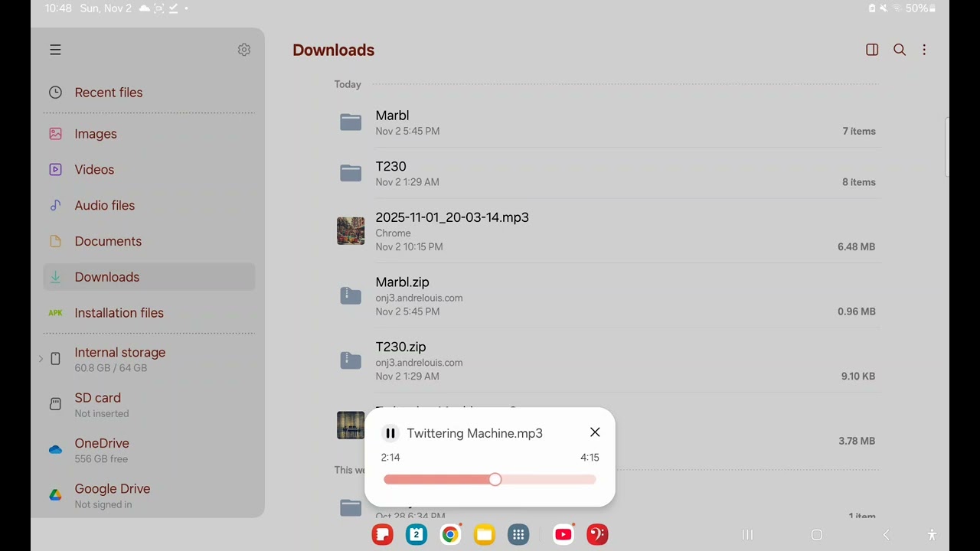Open the T230 folder name
This screenshot has height=551, width=980.
390,166
